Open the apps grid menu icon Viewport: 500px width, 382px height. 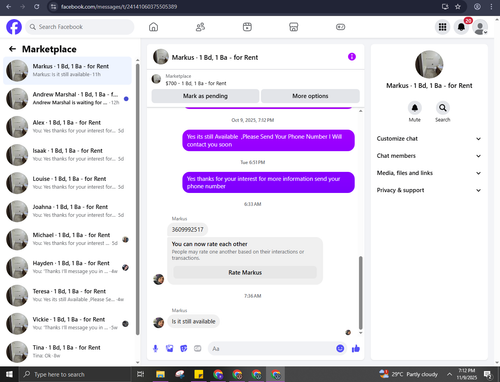point(442,27)
